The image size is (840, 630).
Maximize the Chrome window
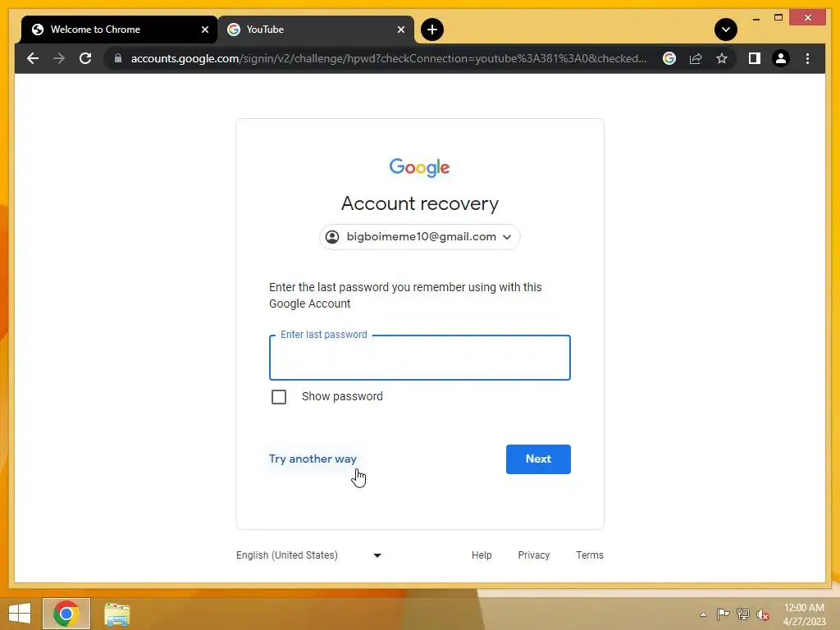pos(778,18)
